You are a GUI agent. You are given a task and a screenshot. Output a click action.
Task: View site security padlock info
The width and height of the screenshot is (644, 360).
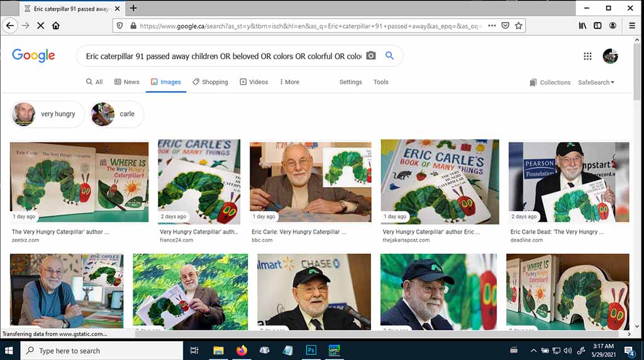tap(133, 26)
